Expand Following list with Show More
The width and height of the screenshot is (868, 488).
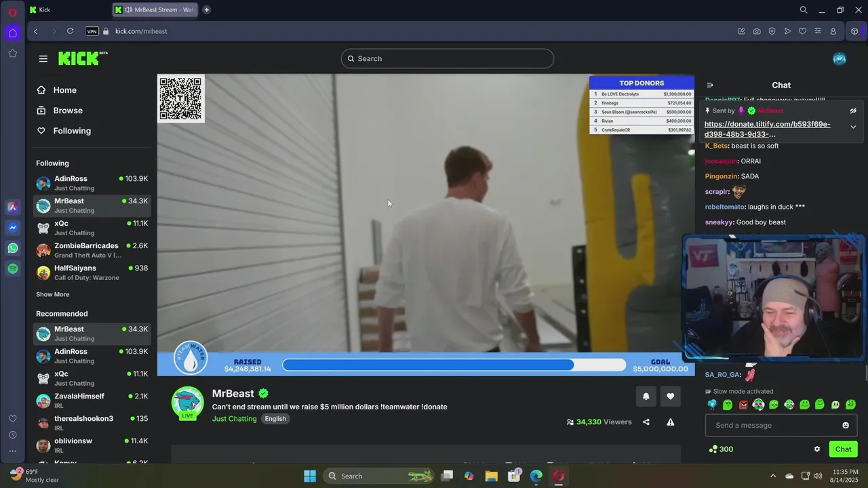(52, 294)
